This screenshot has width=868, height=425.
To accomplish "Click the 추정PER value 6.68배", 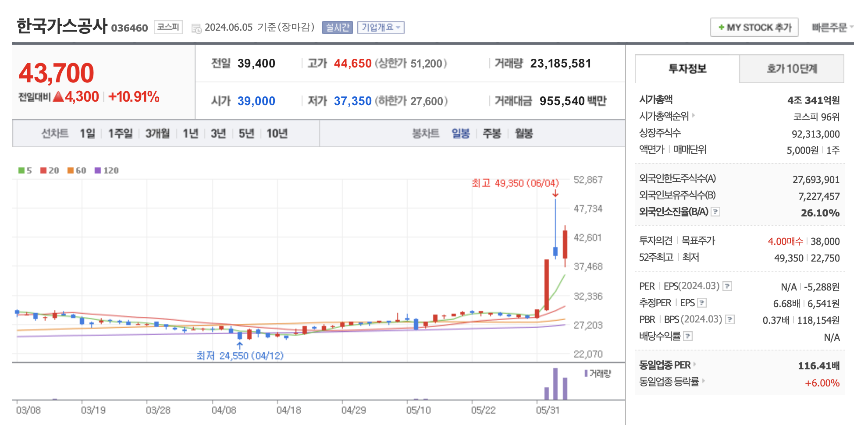I will click(786, 304).
